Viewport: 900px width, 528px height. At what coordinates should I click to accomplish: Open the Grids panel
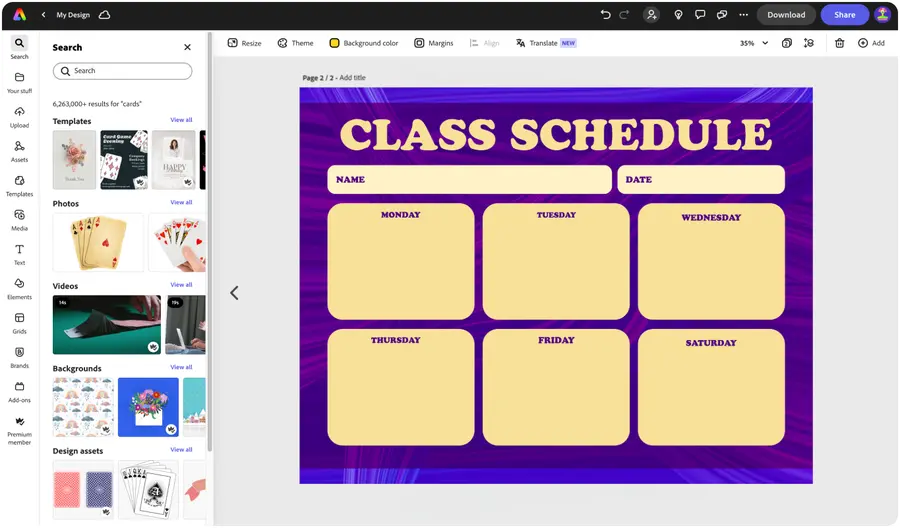tap(20, 323)
